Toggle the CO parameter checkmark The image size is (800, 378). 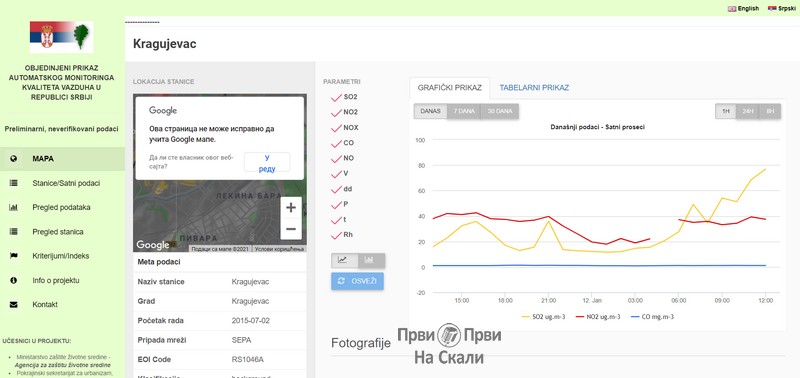click(336, 143)
